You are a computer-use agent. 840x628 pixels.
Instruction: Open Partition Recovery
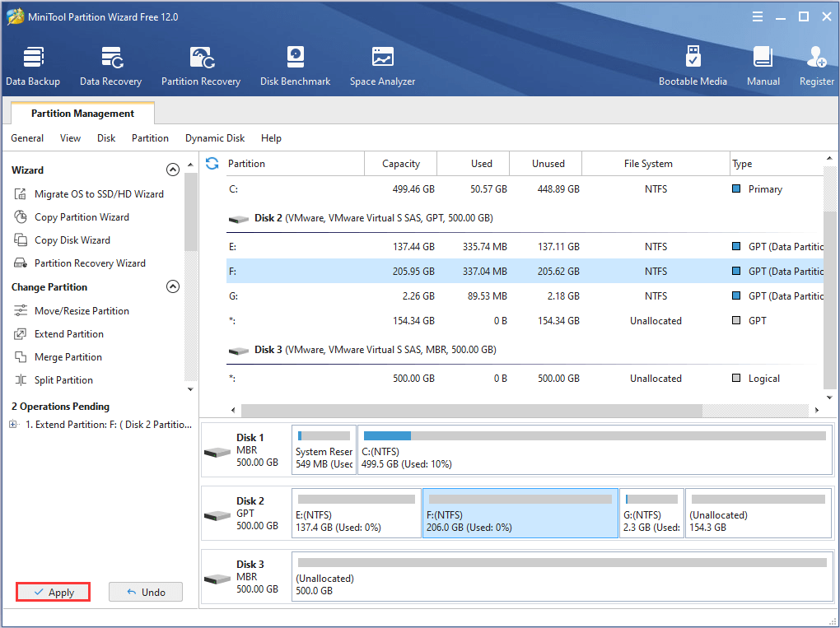click(x=201, y=67)
